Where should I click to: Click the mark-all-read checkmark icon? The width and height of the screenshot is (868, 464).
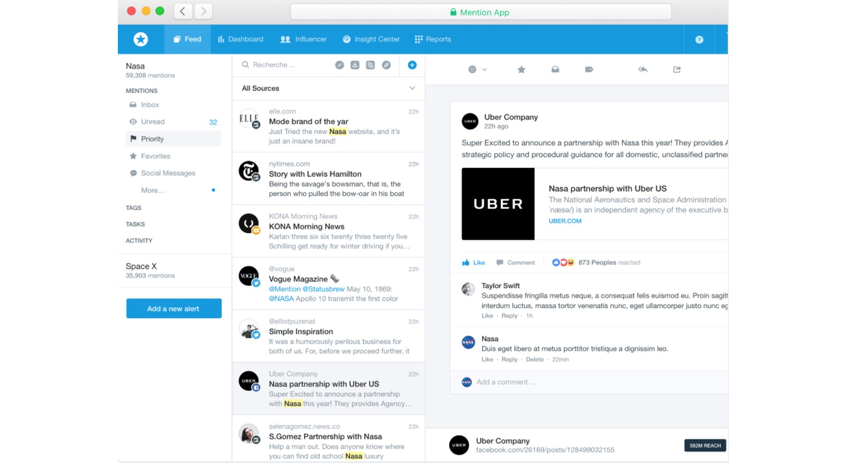click(x=339, y=65)
